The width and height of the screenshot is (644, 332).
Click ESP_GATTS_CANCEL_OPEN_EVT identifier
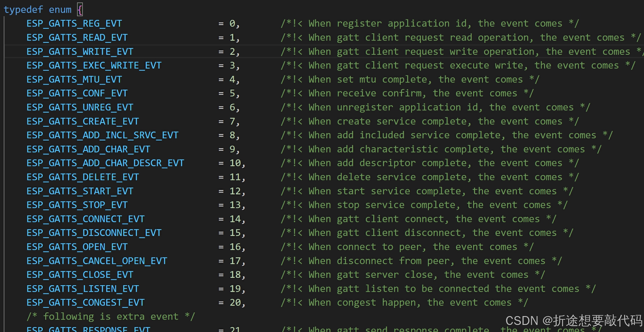(x=97, y=261)
